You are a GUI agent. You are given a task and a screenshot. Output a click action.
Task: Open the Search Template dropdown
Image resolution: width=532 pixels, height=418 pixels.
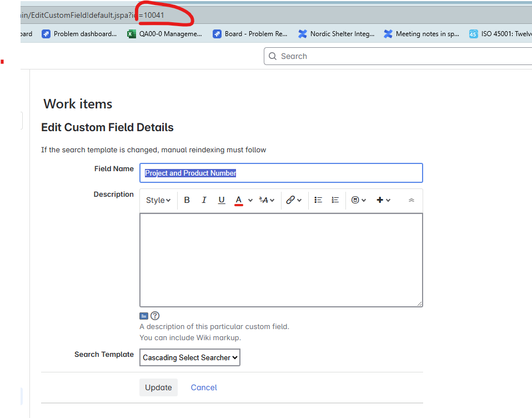click(190, 357)
